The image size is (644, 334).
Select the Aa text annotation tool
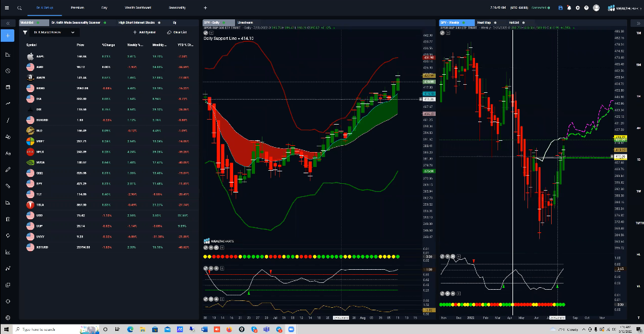click(x=8, y=153)
